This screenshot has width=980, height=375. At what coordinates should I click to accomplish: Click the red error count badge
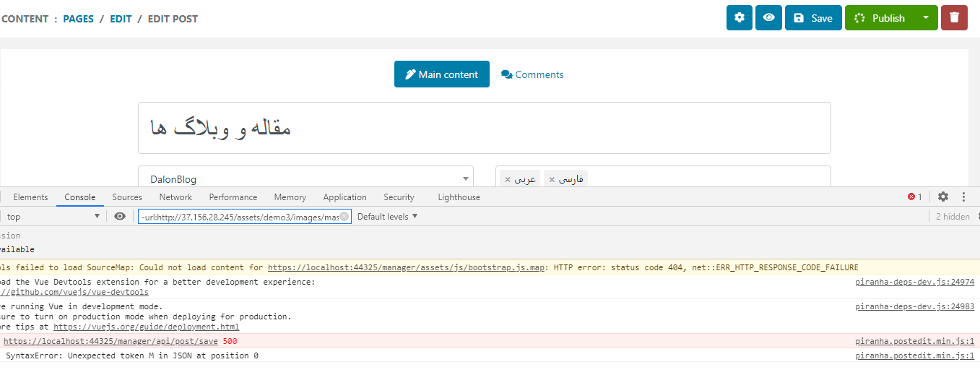tap(915, 197)
